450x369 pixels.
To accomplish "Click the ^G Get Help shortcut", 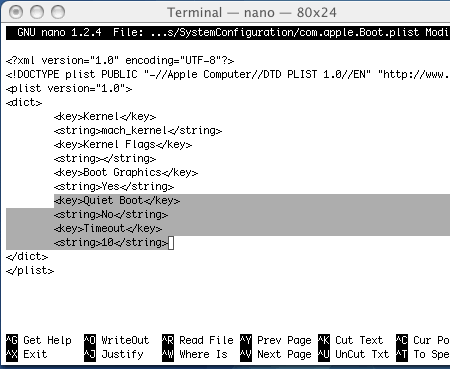I will [x=39, y=340].
